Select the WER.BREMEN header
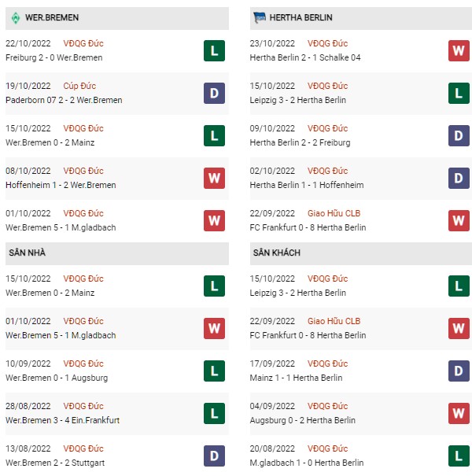The width and height of the screenshot is (472, 476). click(x=117, y=18)
